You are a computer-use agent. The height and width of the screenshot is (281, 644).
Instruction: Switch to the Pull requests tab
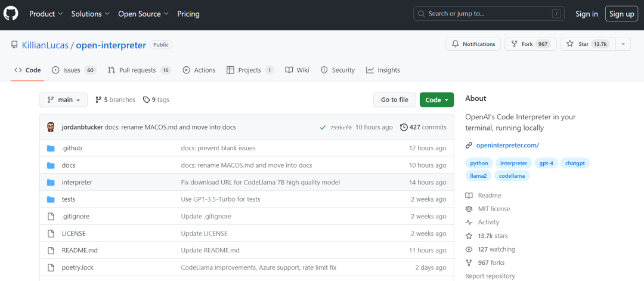tap(138, 70)
